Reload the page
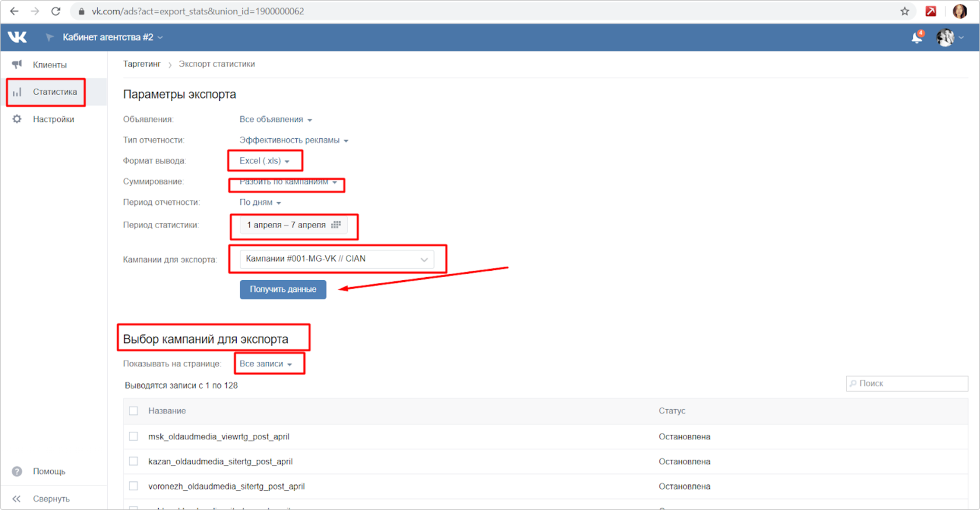 coord(56,11)
